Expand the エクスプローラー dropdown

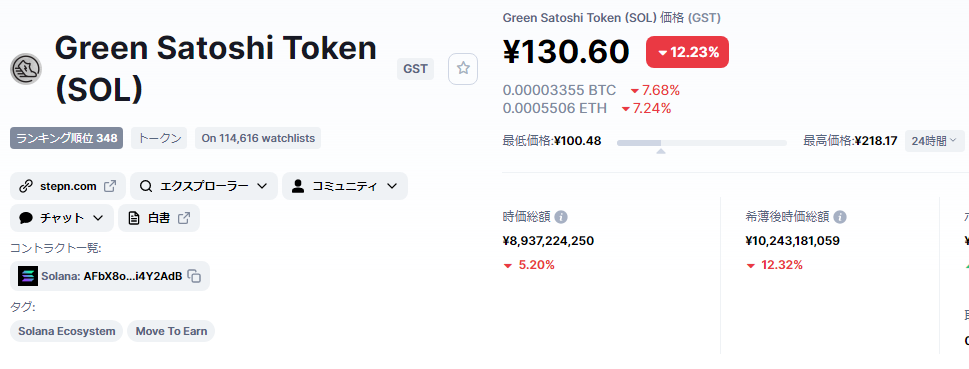point(204,186)
